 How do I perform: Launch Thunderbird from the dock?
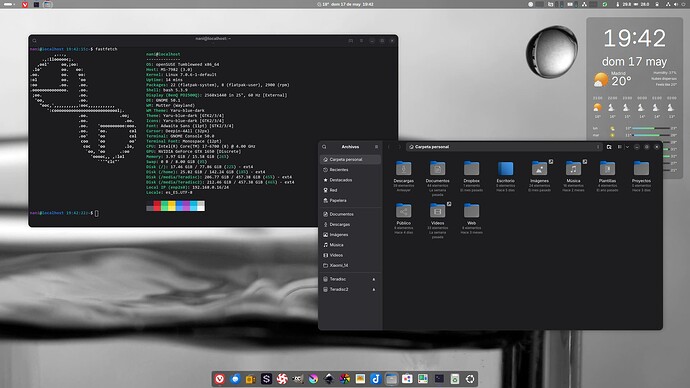coord(235,379)
